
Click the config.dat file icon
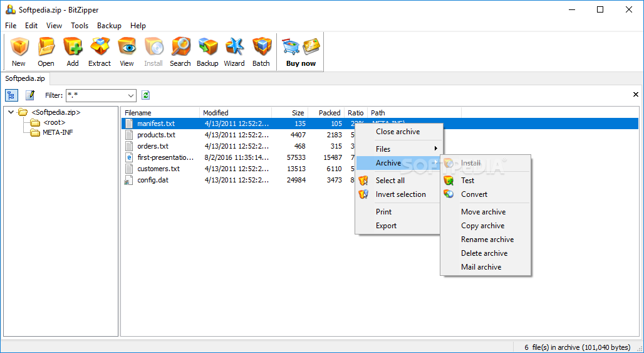click(130, 180)
